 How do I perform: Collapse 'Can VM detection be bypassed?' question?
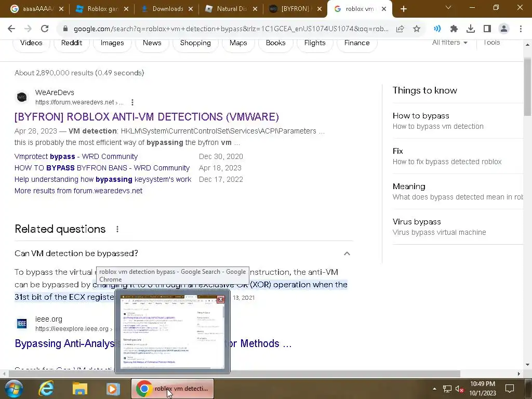click(x=347, y=254)
